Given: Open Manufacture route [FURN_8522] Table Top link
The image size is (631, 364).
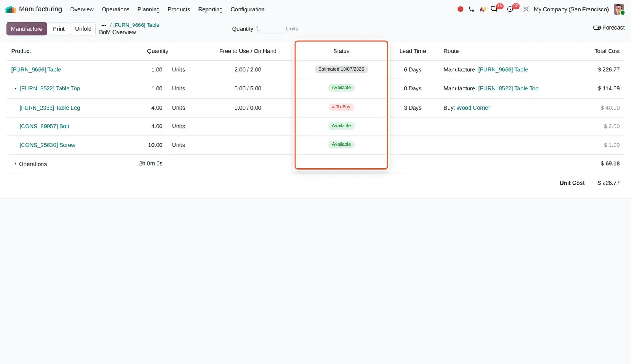Looking at the screenshot, I should coord(508,88).
